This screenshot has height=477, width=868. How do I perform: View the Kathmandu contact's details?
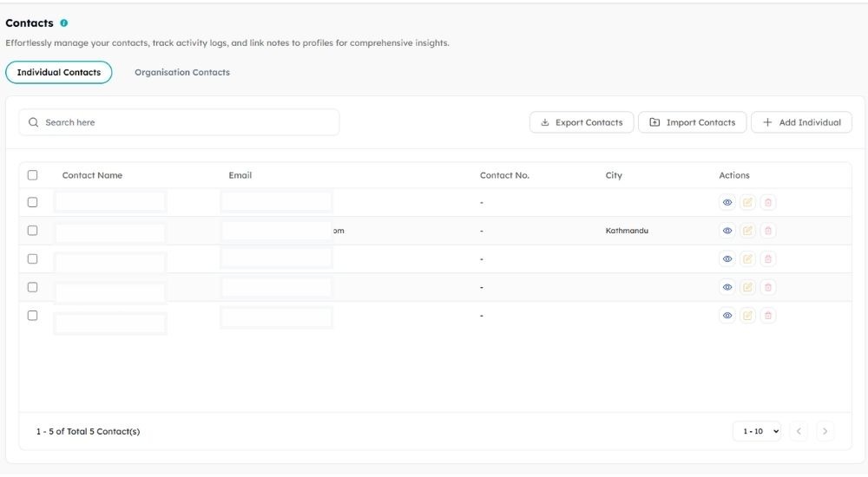pos(727,231)
